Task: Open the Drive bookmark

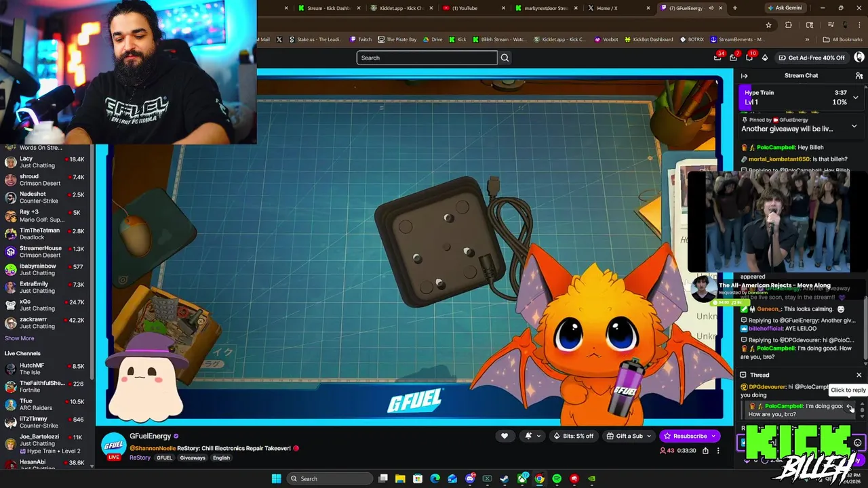Action: (433, 39)
